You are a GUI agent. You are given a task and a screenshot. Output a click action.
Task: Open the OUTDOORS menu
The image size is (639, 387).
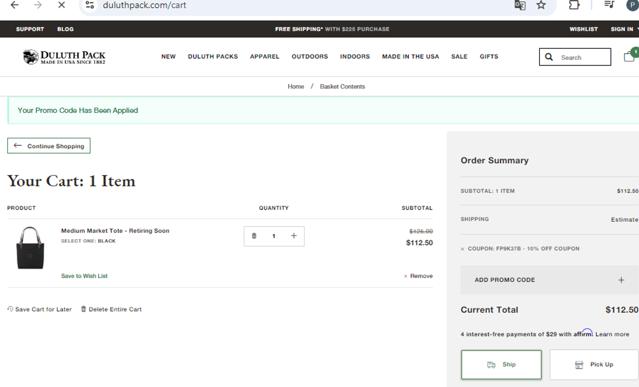coord(310,57)
